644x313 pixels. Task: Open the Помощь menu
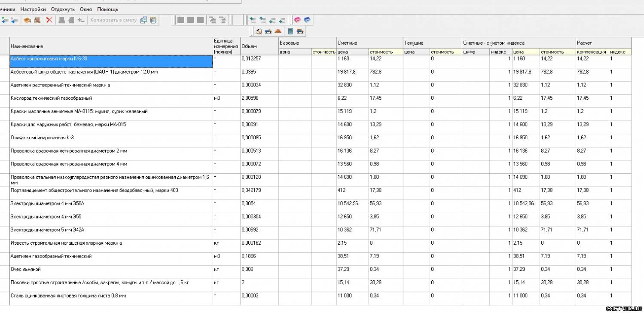coord(107,9)
